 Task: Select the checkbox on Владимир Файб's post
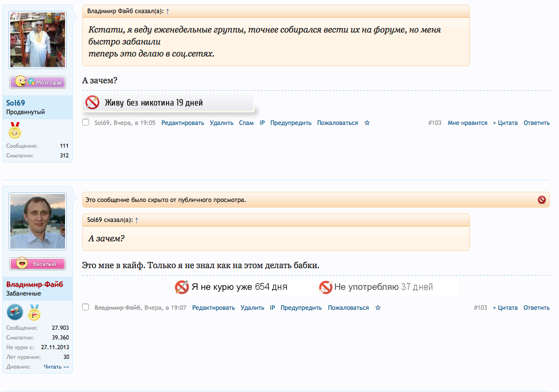pyautogui.click(x=86, y=307)
